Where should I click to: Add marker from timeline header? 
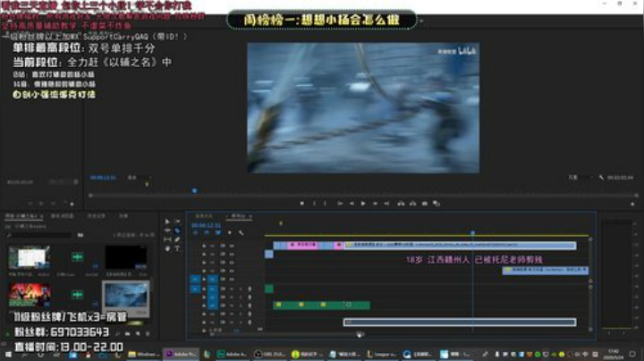click(230, 233)
